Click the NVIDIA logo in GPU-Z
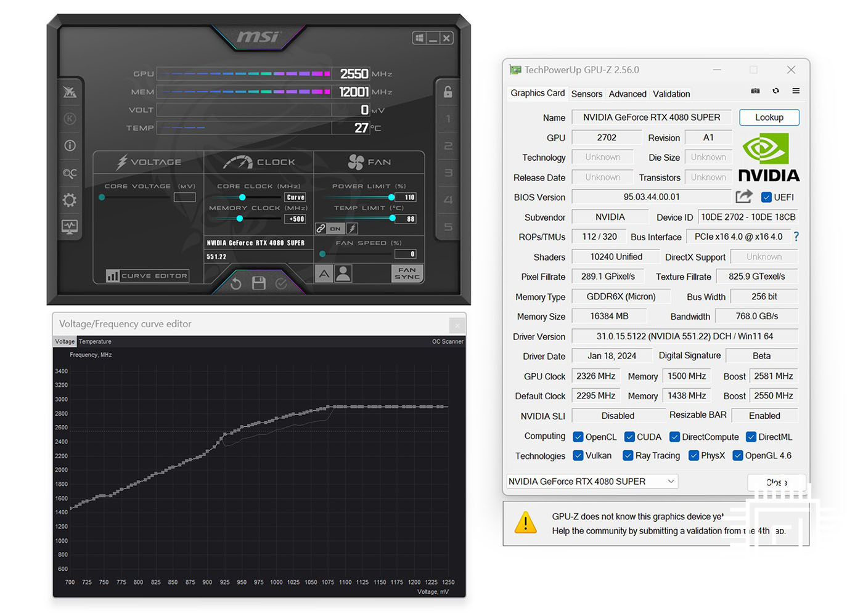 (769, 158)
